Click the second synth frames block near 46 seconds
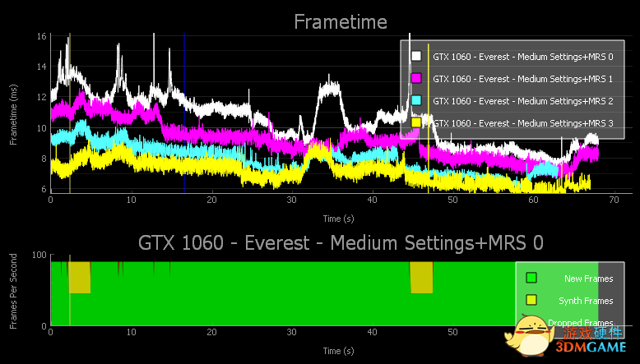640x364 pixels. coord(422,278)
